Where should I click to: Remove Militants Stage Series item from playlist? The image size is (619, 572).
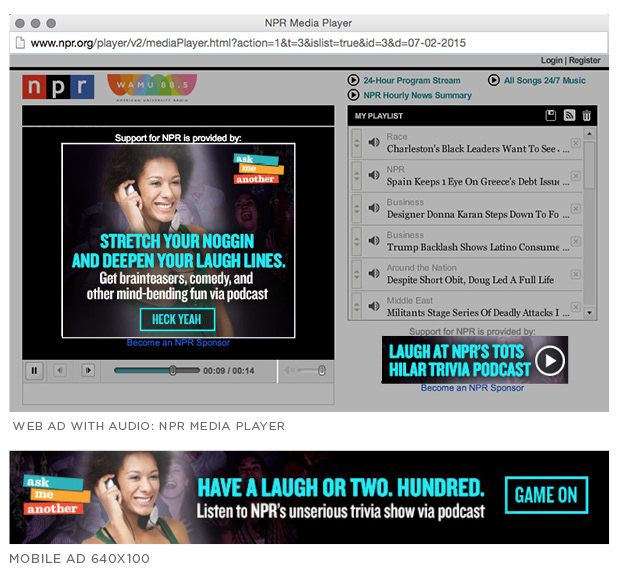576,307
